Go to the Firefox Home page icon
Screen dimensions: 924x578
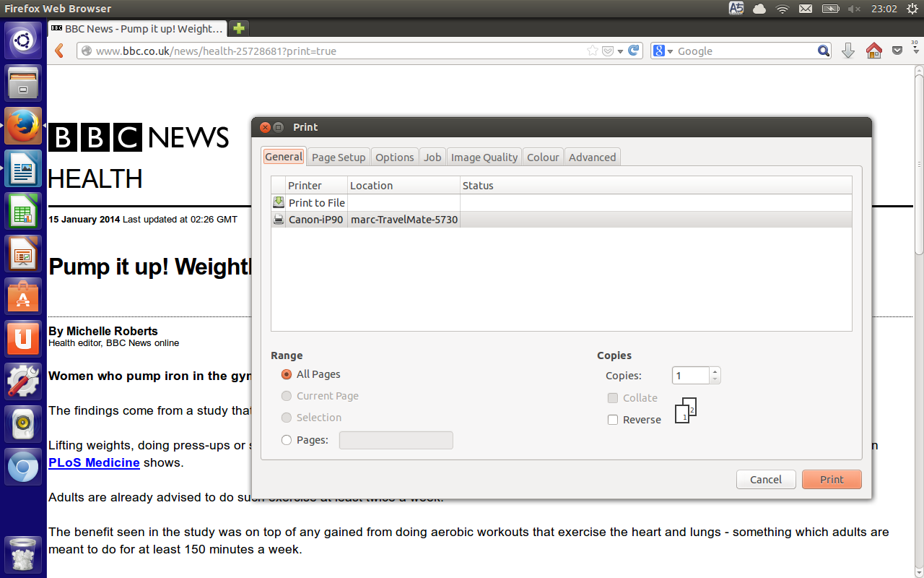(x=874, y=51)
